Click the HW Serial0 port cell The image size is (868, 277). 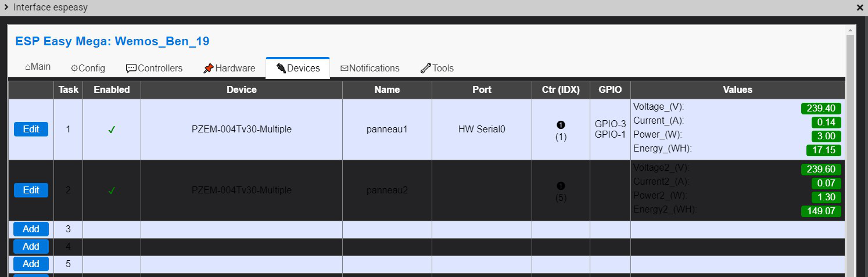click(x=482, y=129)
